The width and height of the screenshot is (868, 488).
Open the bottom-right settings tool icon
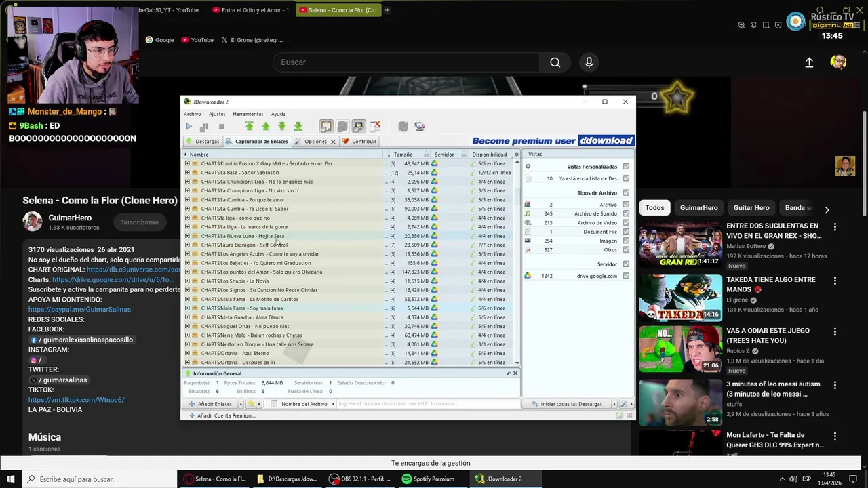point(624,404)
